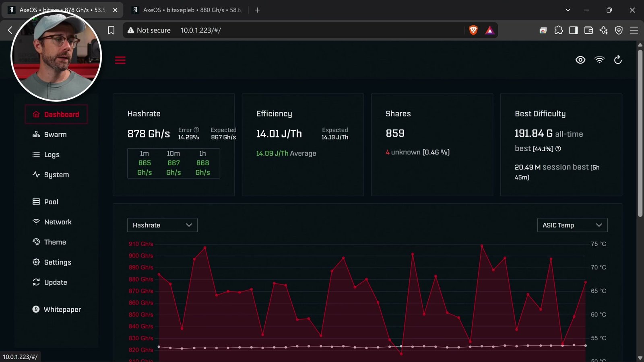Switch to the bitaxepleb browser tab
The width and height of the screenshot is (644, 362).
coord(188,10)
